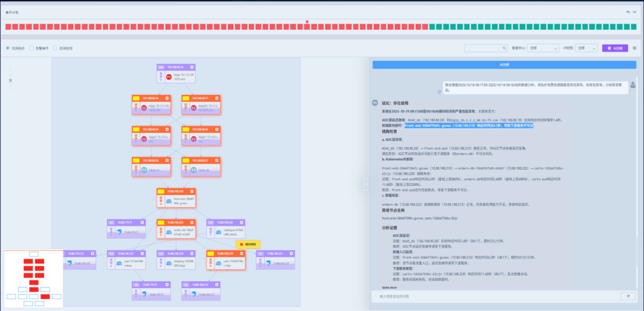This screenshot has width=644, height=311.
Task: Click the send paper-plane button
Action: [627, 296]
